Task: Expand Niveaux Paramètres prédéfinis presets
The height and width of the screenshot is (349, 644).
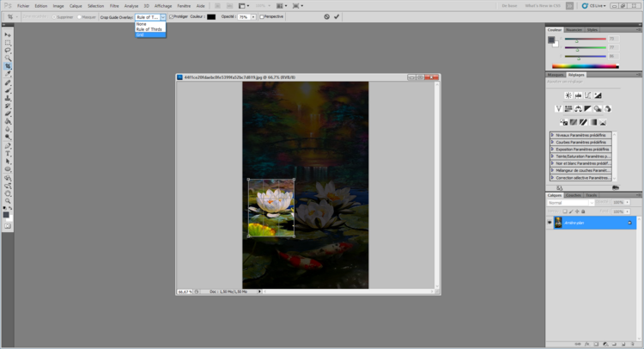Action: pyautogui.click(x=552, y=135)
